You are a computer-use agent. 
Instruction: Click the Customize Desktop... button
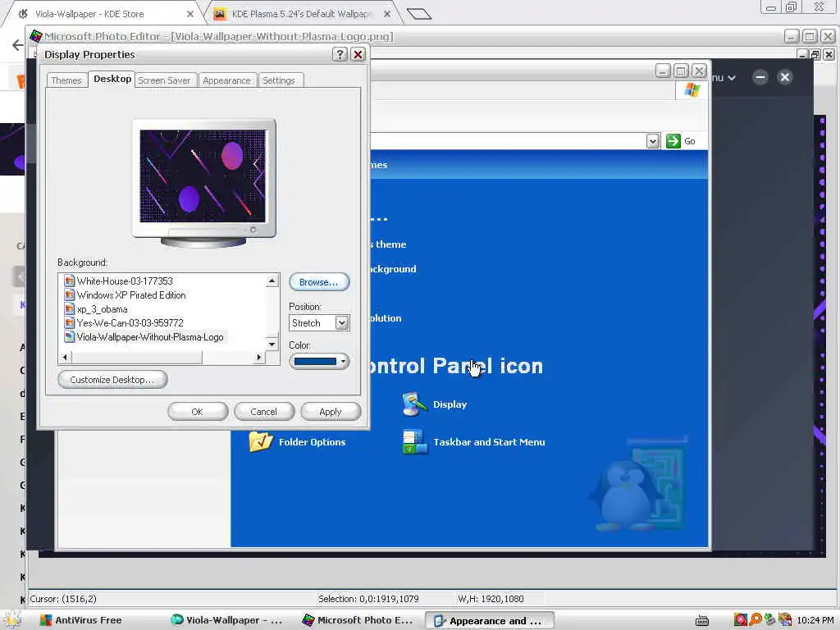[x=112, y=379]
